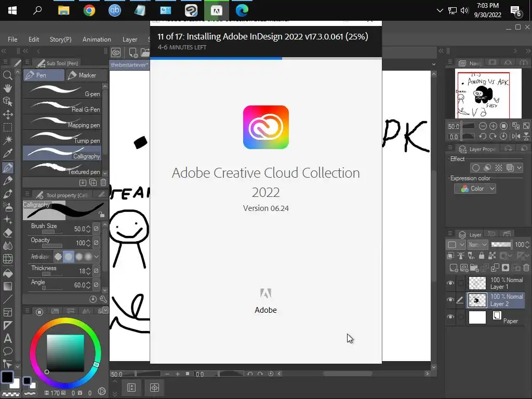Viewport: 532px width, 399px height.
Task: Open Expression color dropdown
Action: [x=475, y=189]
